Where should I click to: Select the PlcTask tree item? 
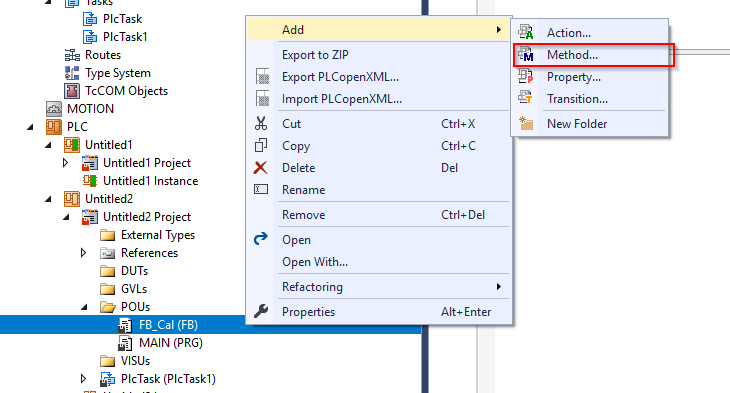click(x=122, y=19)
